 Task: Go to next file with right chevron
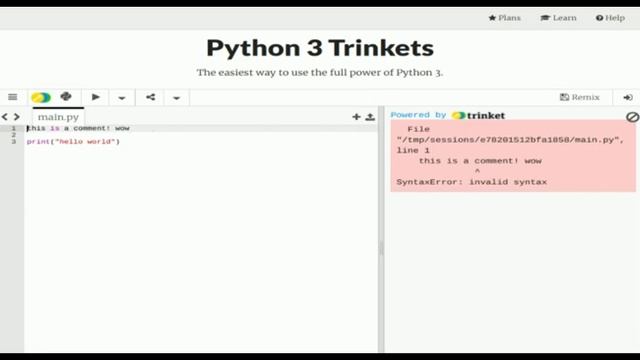click(17, 117)
